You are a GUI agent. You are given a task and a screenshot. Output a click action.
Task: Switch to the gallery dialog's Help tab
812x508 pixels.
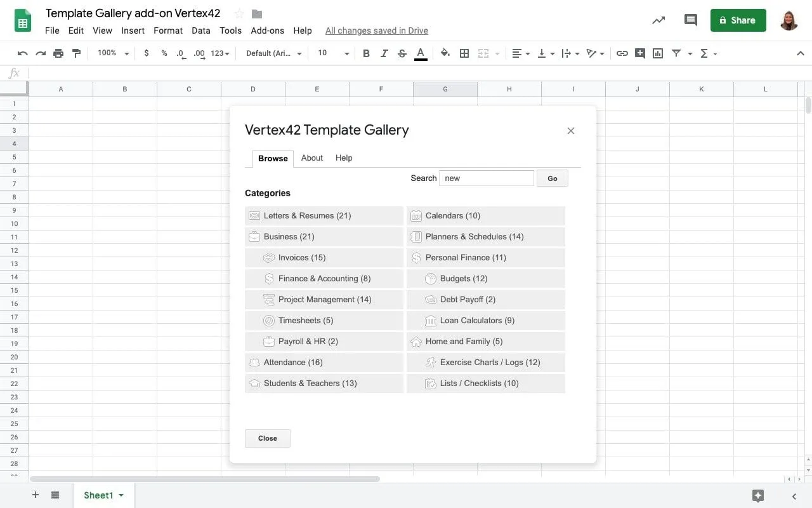pyautogui.click(x=344, y=158)
